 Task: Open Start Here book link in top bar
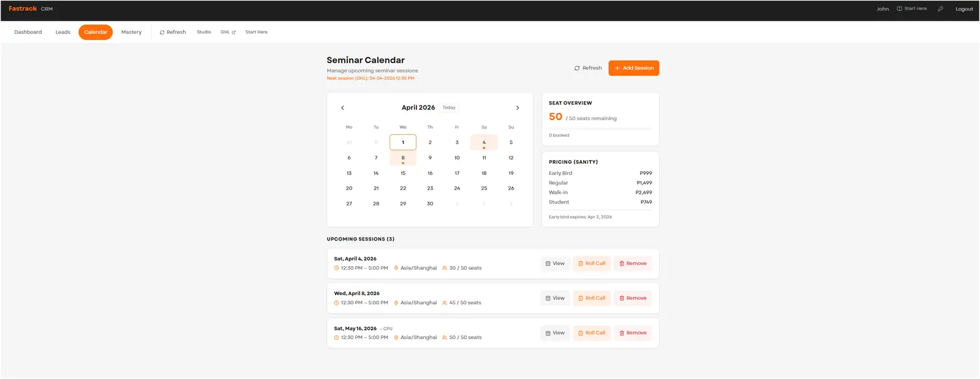(x=912, y=9)
